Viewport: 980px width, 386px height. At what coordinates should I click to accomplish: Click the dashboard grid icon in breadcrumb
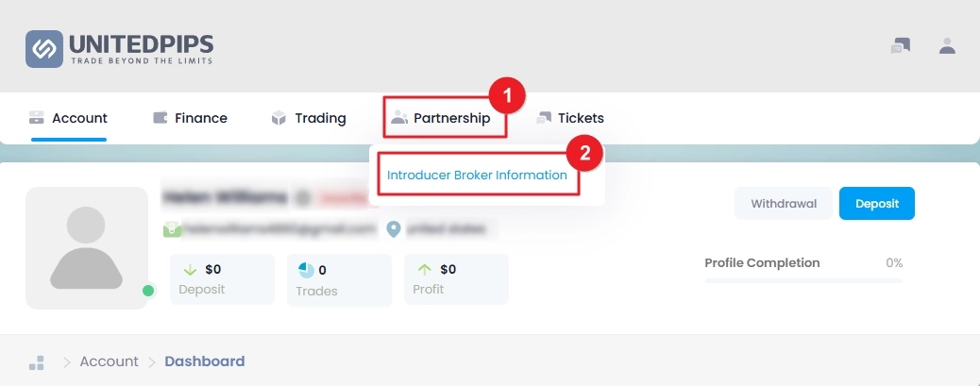pyautogui.click(x=37, y=363)
